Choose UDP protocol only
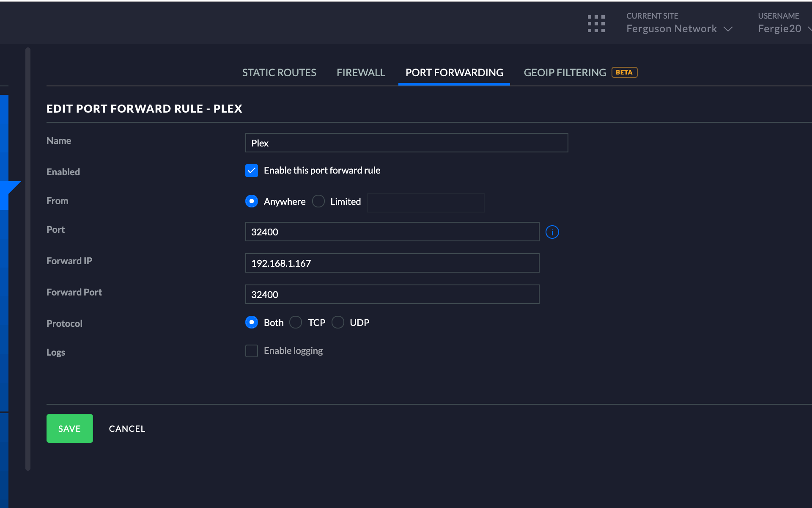This screenshot has width=812, height=508. [x=338, y=323]
